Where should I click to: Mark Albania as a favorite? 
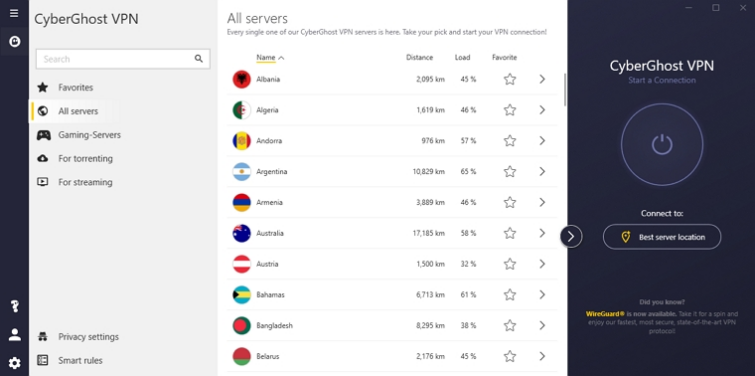509,79
